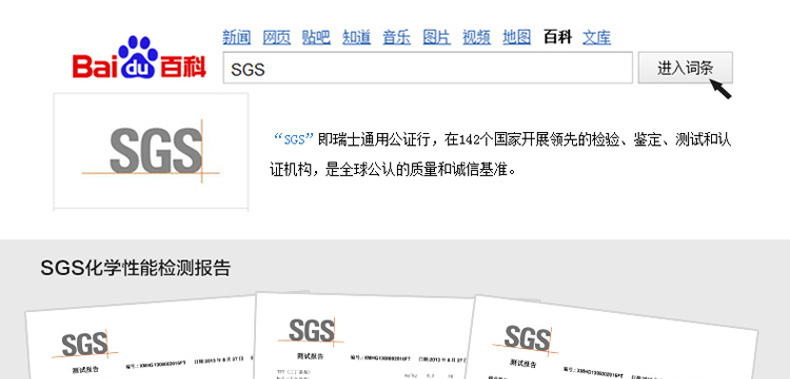Switch to 音乐 music tab
Screen dimensions: 790x379
pos(397,37)
